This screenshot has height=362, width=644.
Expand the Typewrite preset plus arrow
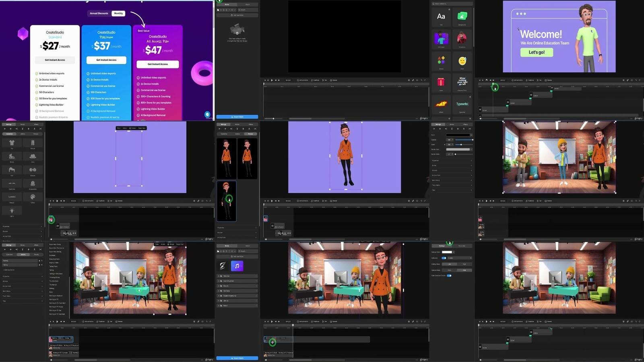pos(470,97)
